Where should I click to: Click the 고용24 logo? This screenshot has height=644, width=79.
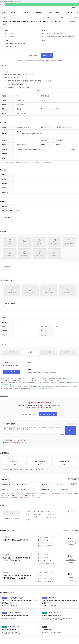point(3,12)
